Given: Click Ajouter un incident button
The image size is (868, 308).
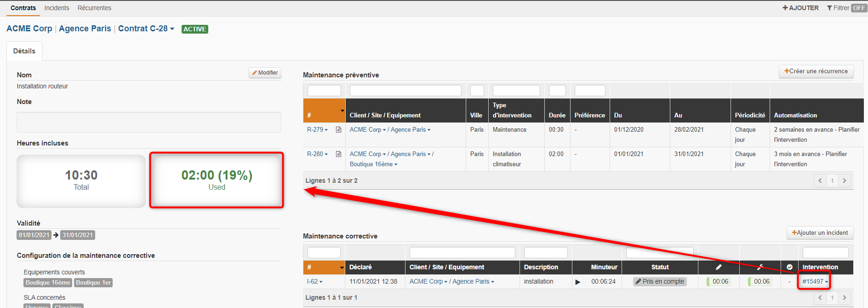Looking at the screenshot, I should click(820, 233).
